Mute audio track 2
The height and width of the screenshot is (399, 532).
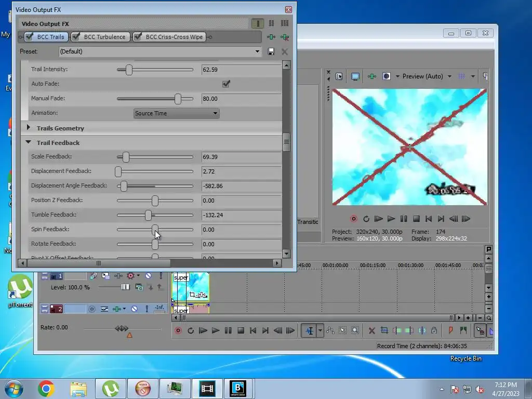135,309
